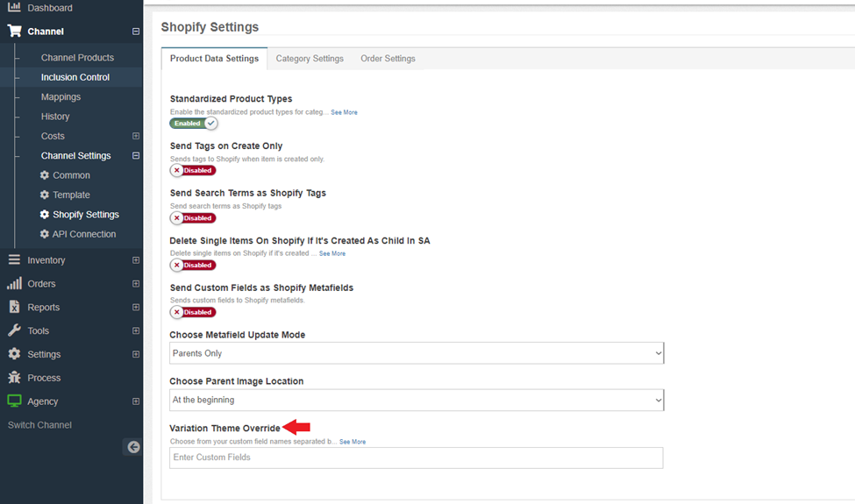
Task: Click the Settings gear icon in sidebar
Action: pos(14,353)
